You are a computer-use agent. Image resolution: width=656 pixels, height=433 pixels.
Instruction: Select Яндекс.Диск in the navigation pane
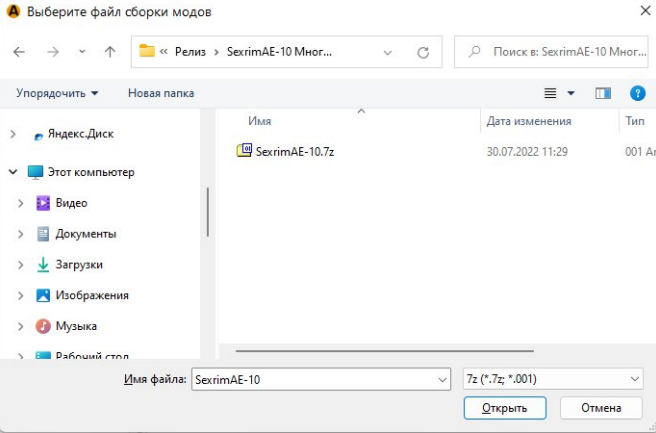pyautogui.click(x=76, y=133)
